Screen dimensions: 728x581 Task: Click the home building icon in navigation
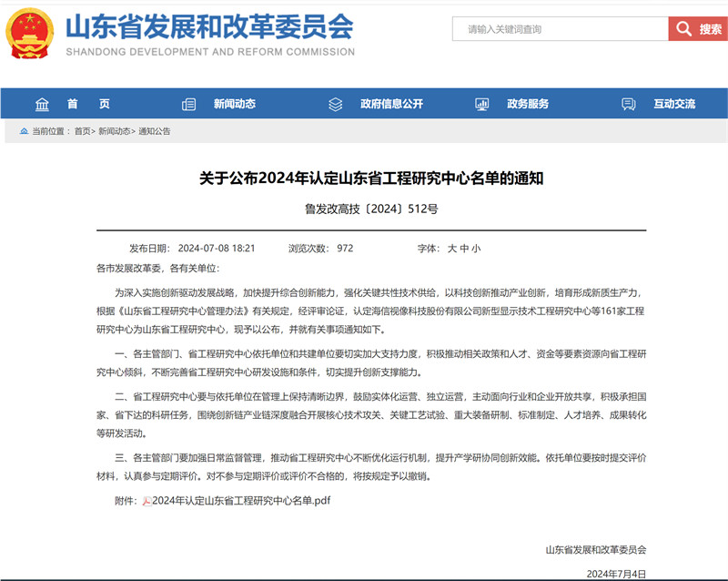(42, 104)
